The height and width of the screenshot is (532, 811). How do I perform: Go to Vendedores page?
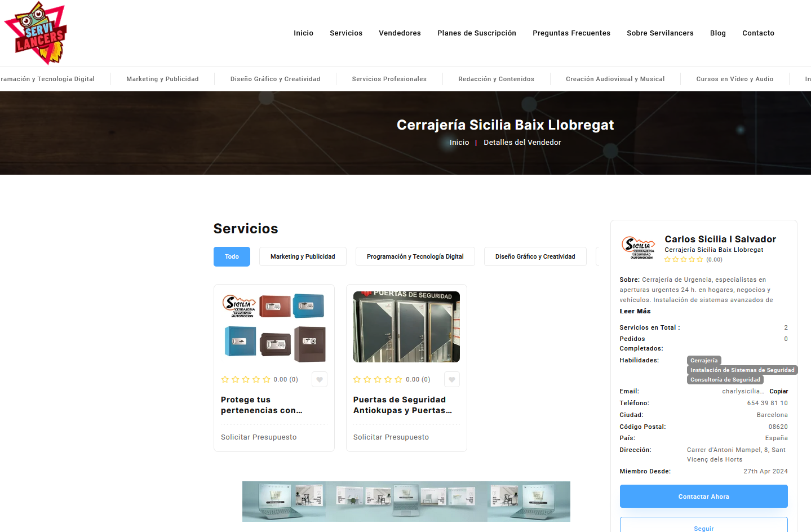click(x=400, y=33)
